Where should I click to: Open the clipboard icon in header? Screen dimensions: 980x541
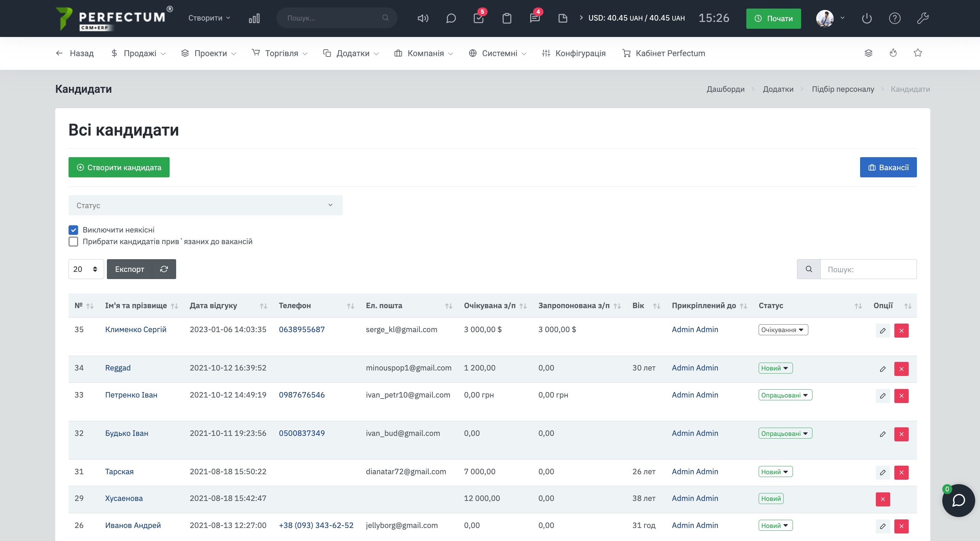pyautogui.click(x=507, y=18)
